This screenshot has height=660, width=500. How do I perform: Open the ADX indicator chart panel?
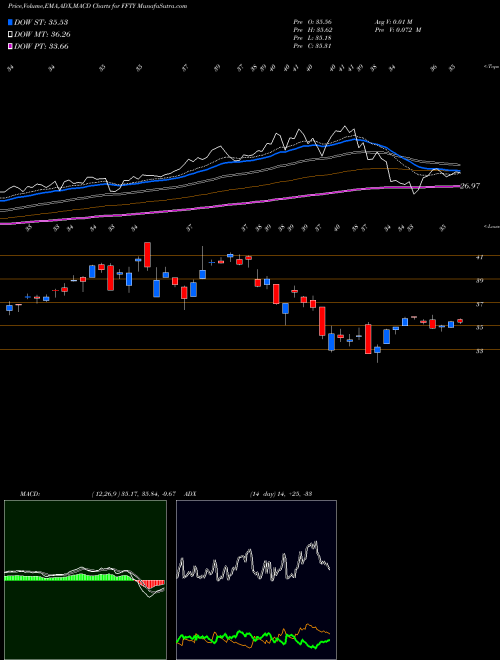[x=256, y=580]
